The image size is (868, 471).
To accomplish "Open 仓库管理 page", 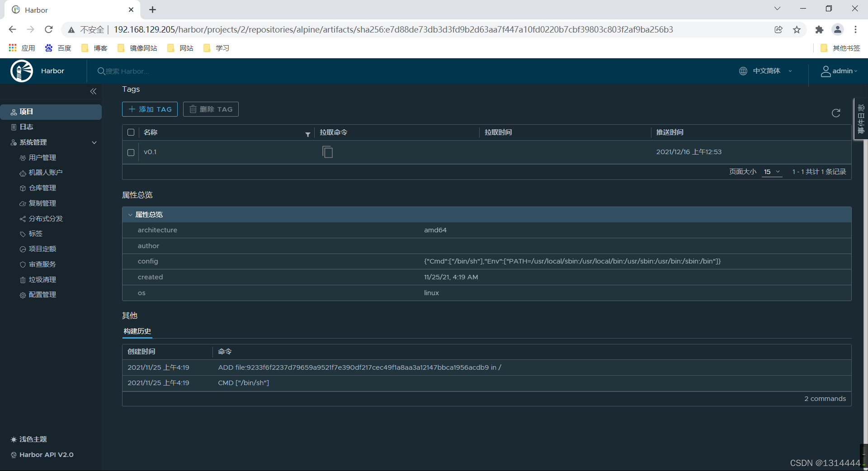I will point(42,188).
